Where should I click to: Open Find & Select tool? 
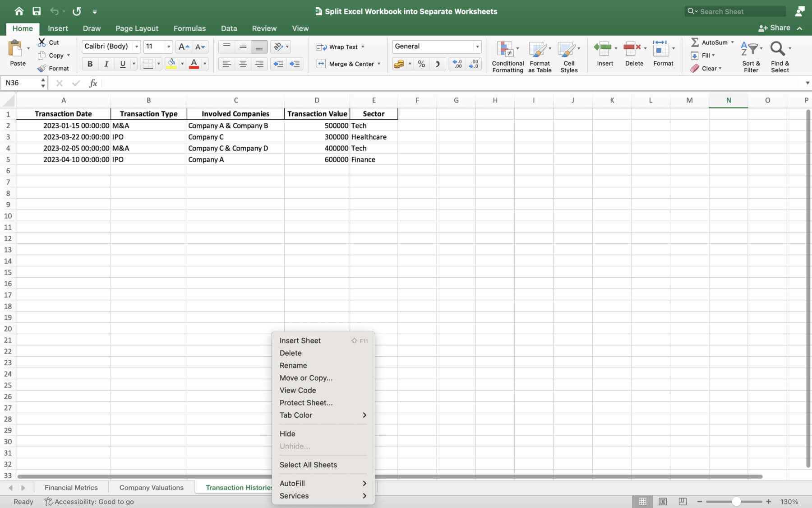point(780,56)
